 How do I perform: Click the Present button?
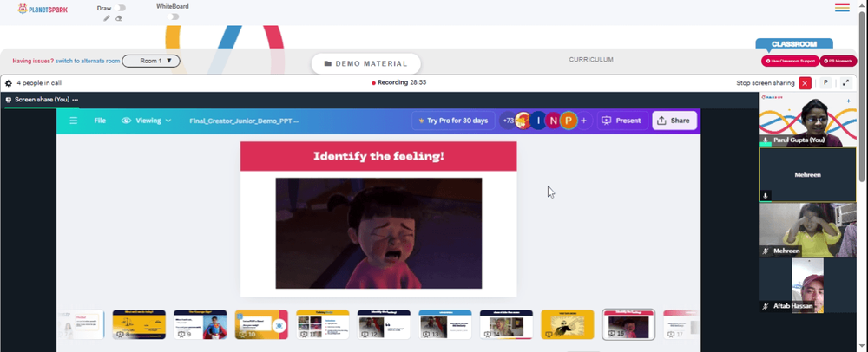[x=622, y=121]
